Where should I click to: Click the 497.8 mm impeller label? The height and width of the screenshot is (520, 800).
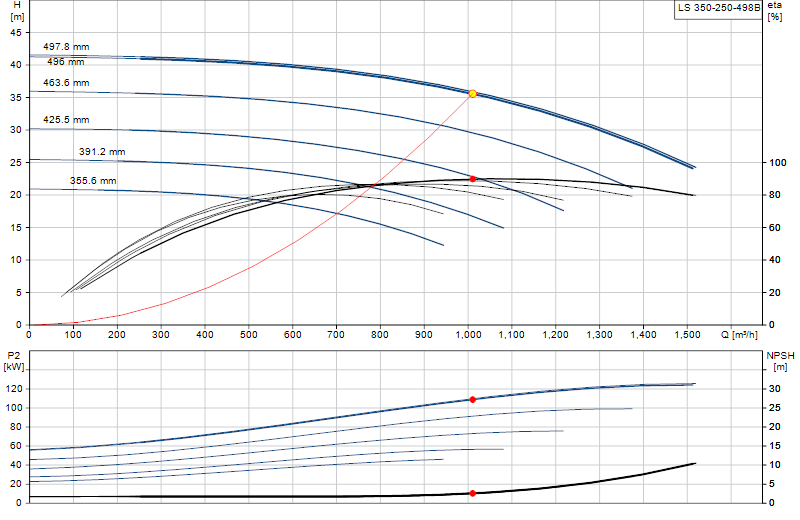pyautogui.click(x=66, y=46)
